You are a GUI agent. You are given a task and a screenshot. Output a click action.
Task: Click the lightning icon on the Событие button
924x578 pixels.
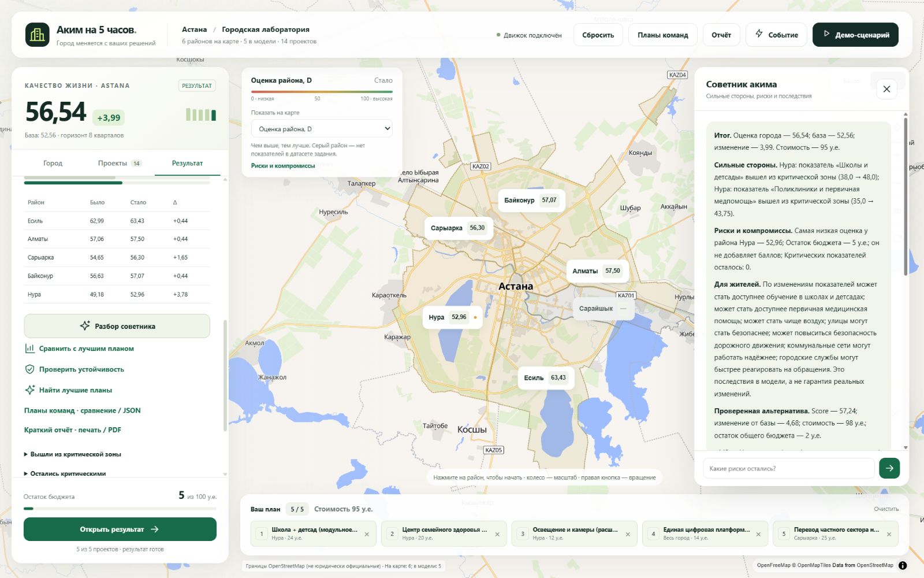[x=759, y=34]
